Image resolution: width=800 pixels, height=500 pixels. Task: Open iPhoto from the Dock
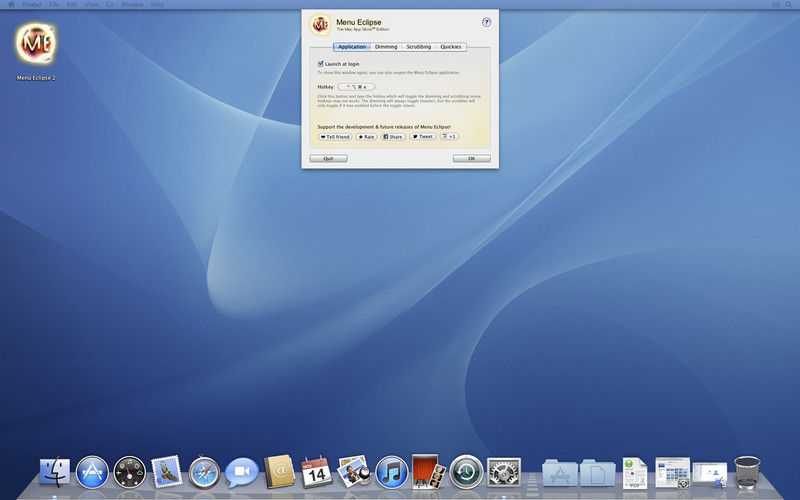(354, 471)
